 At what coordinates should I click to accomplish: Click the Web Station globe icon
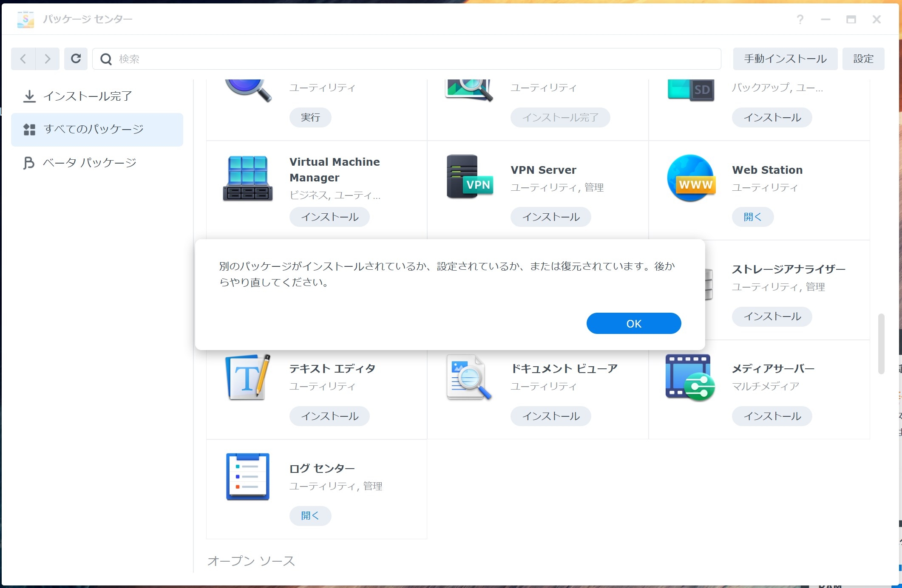coord(691,178)
